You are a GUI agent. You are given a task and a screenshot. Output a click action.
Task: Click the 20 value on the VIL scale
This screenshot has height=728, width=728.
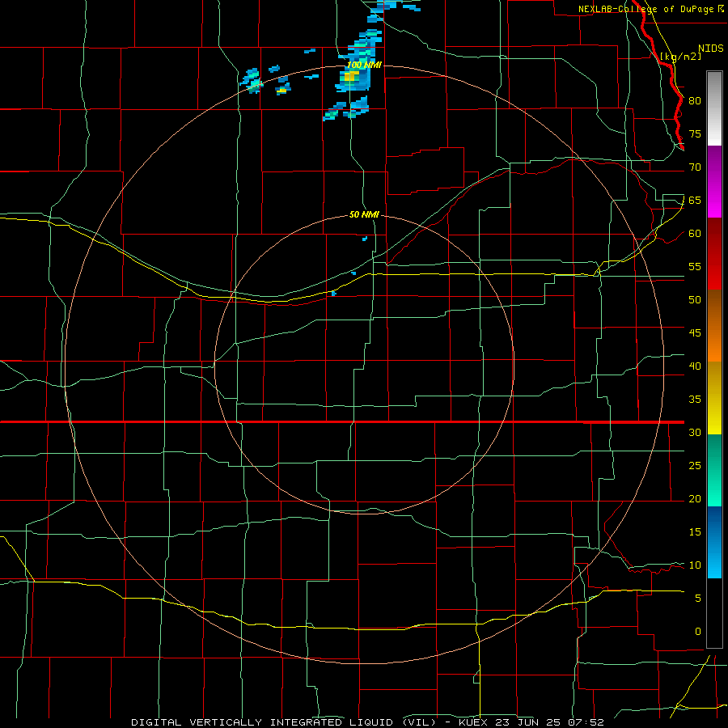(695, 498)
